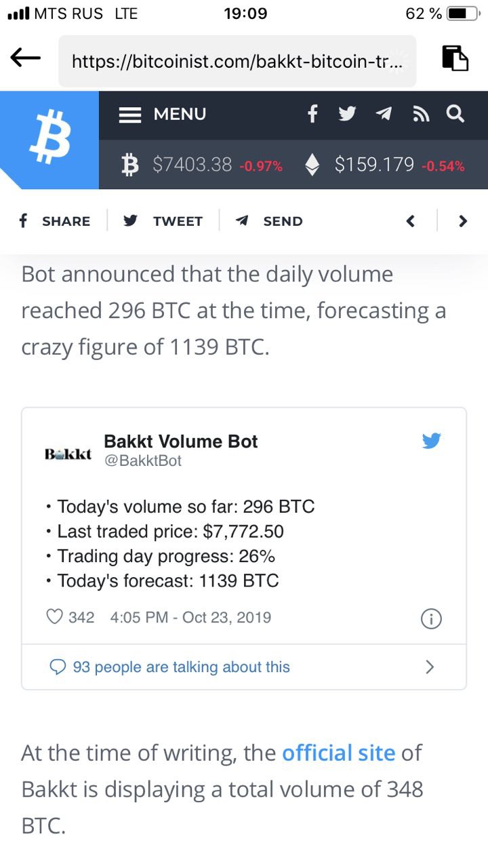Go to previous article chevron

(x=410, y=221)
